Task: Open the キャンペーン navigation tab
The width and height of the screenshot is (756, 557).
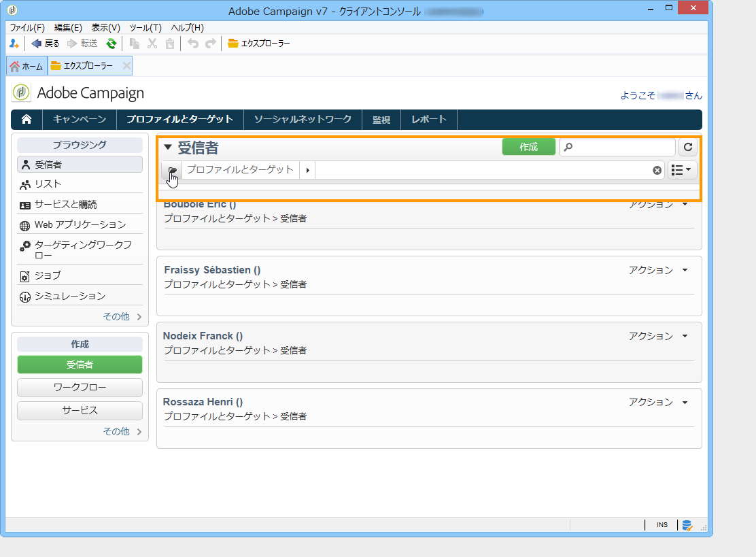Action: coord(80,120)
